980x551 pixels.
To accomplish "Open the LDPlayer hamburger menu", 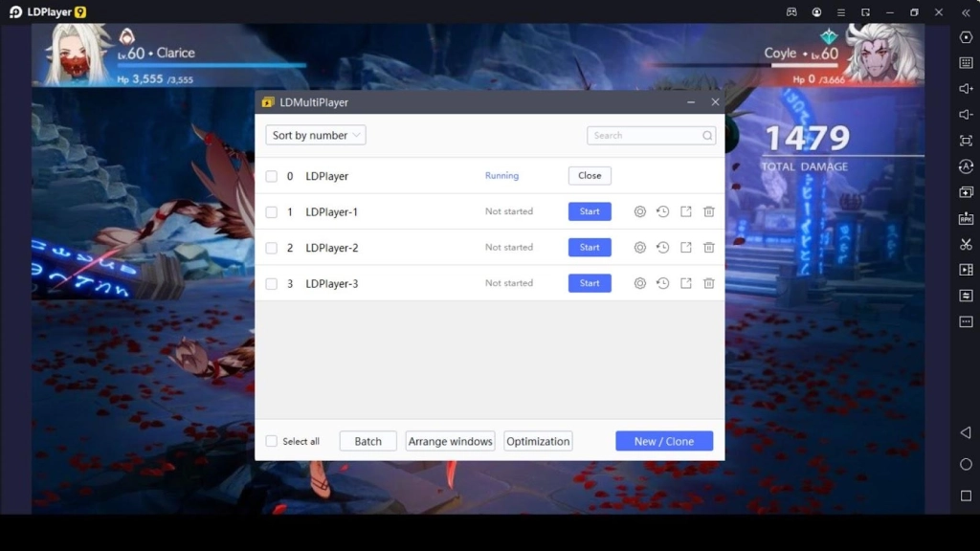I will 840,11.
